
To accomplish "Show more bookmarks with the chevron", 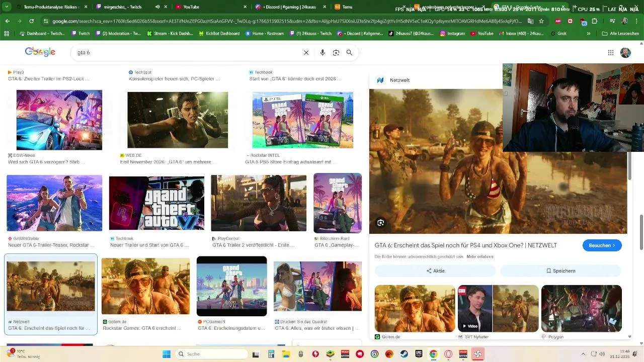I will pyautogui.click(x=589, y=34).
